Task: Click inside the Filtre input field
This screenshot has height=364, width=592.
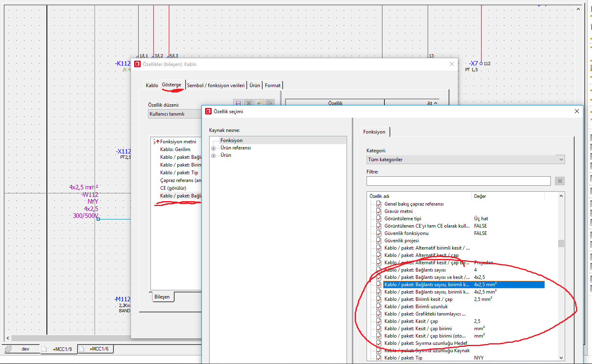Action: click(459, 181)
